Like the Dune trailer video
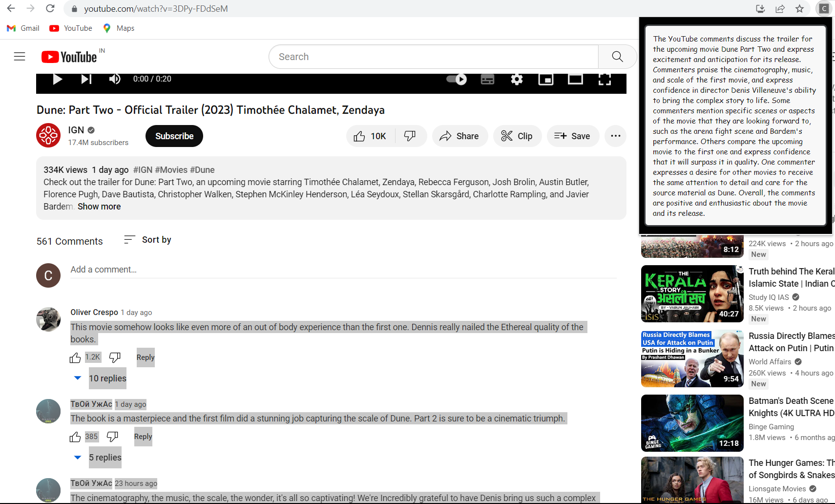 (x=371, y=136)
